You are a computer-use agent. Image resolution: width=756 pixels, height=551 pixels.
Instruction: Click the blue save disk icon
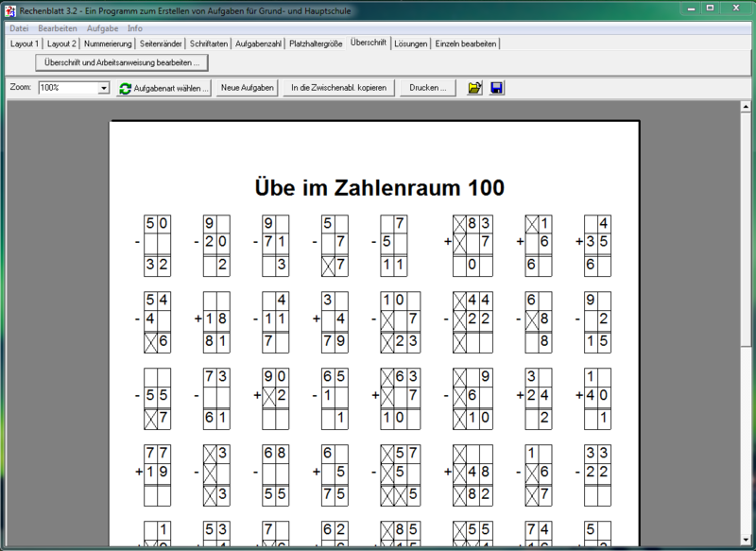click(497, 88)
